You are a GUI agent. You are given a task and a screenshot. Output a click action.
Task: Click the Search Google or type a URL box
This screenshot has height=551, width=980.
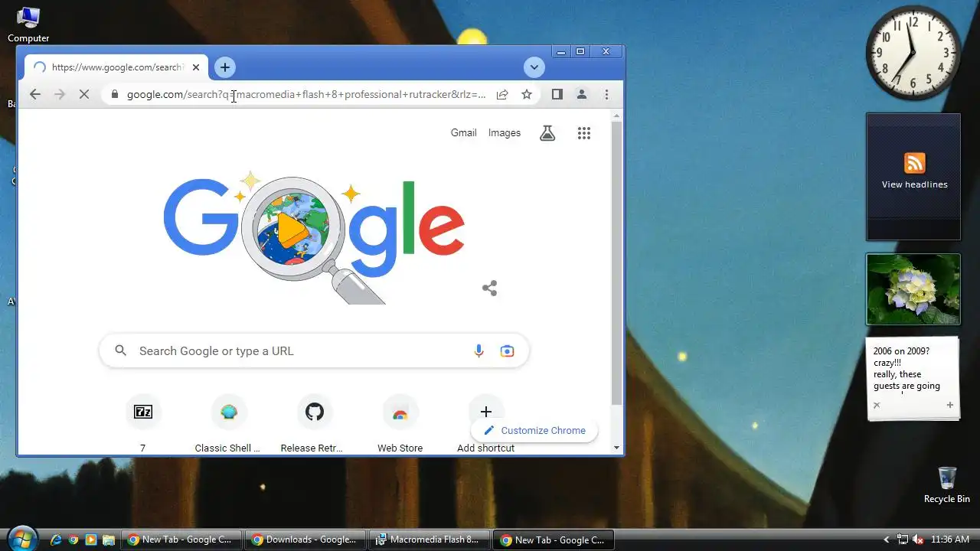(314, 350)
